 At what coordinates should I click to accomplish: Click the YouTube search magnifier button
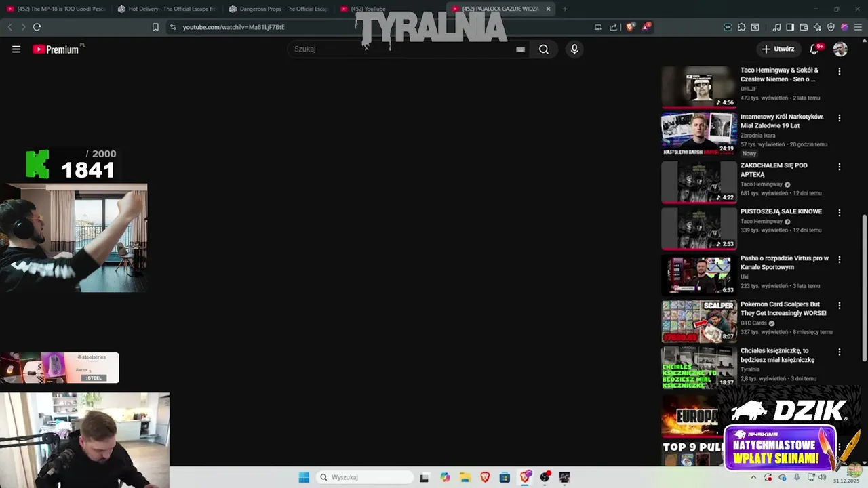544,49
